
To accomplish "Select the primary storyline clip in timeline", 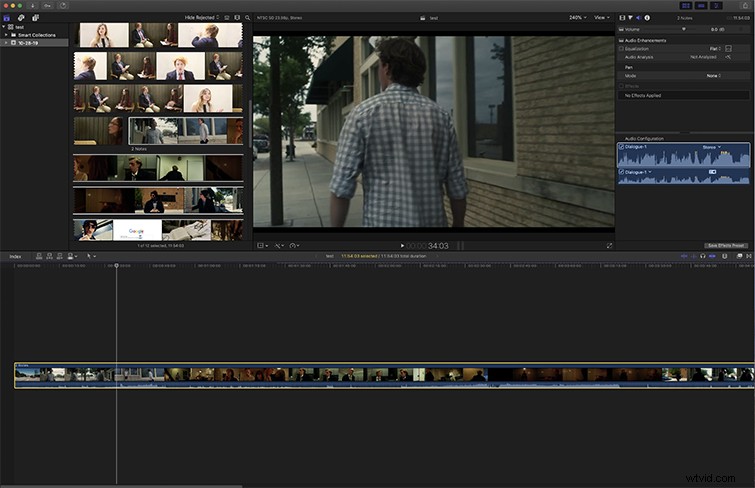I will click(x=384, y=376).
